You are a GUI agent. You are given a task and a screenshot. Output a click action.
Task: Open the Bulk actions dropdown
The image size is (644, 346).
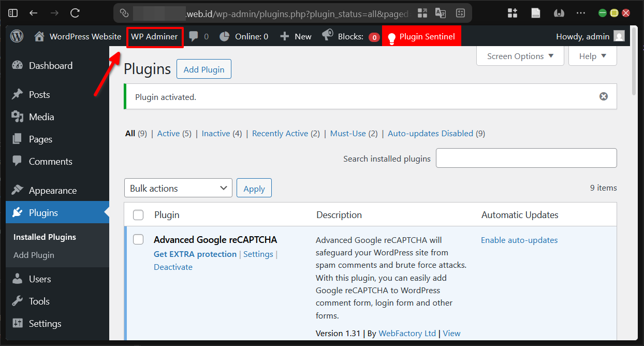click(178, 188)
